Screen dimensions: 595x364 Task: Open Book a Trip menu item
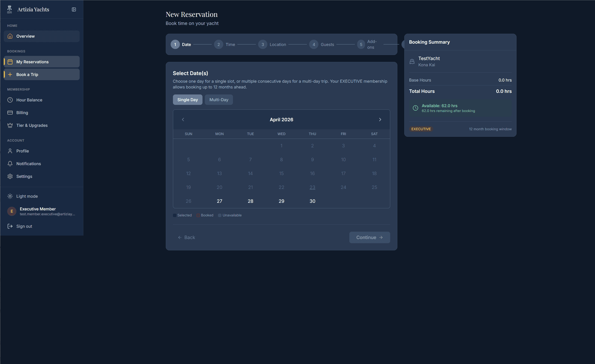[x=27, y=75]
